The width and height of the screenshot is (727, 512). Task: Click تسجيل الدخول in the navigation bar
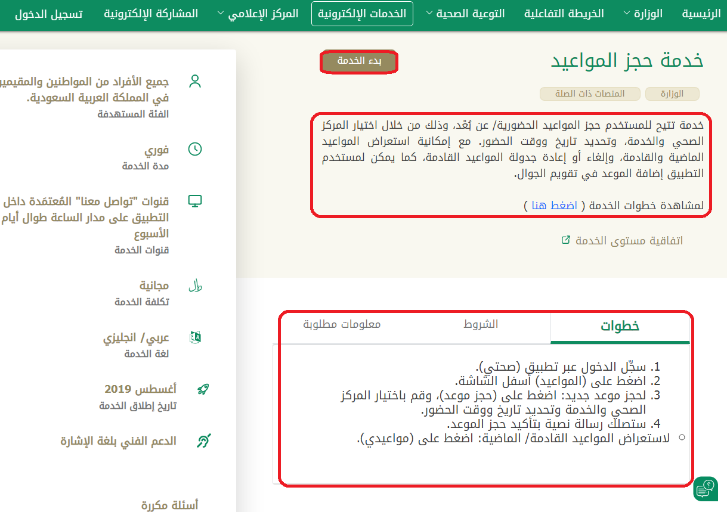[x=49, y=14]
